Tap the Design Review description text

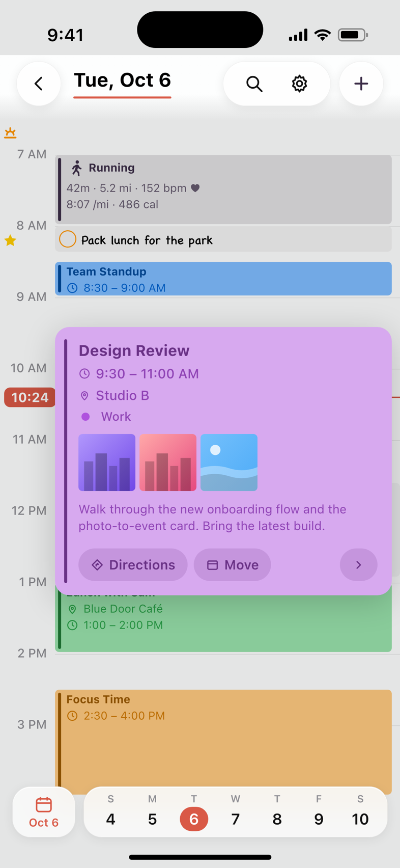(x=212, y=518)
